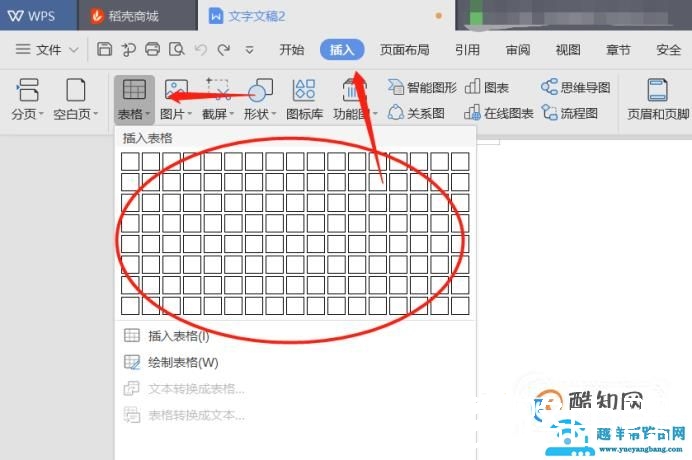
Task: Insert a 关系图 relationship diagram
Action: tap(416, 113)
